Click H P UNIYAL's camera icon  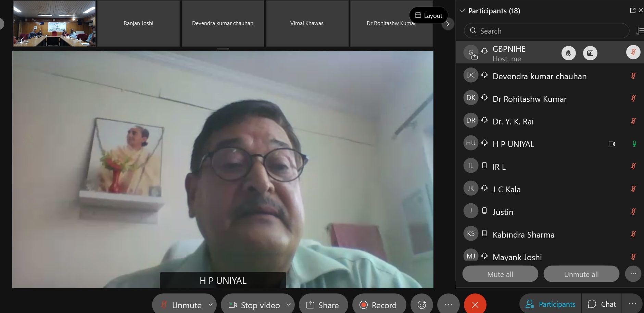[611, 144]
